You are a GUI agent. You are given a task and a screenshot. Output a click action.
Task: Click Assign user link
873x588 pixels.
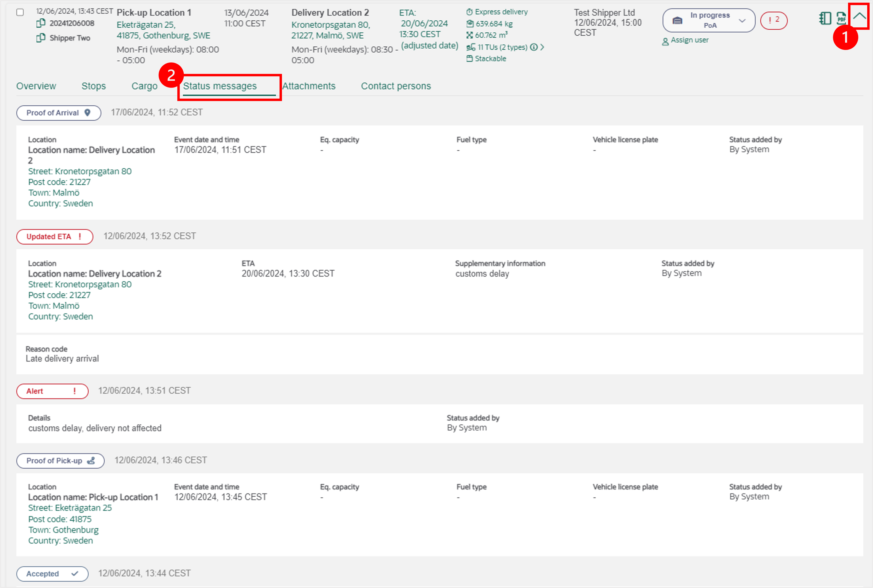tap(689, 40)
